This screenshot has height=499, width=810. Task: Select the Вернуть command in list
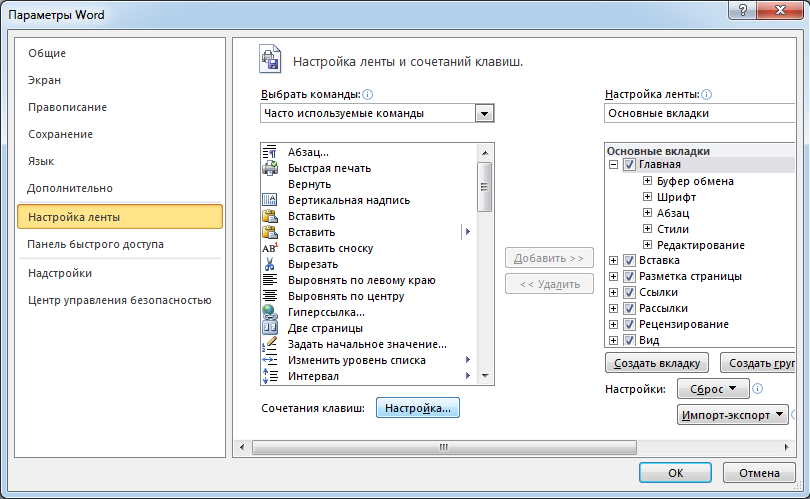pyautogui.click(x=369, y=184)
